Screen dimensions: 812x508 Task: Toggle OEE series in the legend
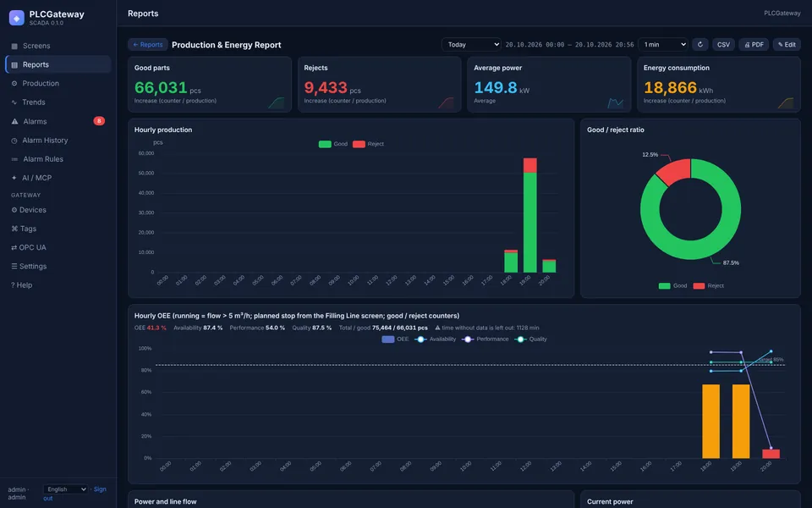point(395,339)
